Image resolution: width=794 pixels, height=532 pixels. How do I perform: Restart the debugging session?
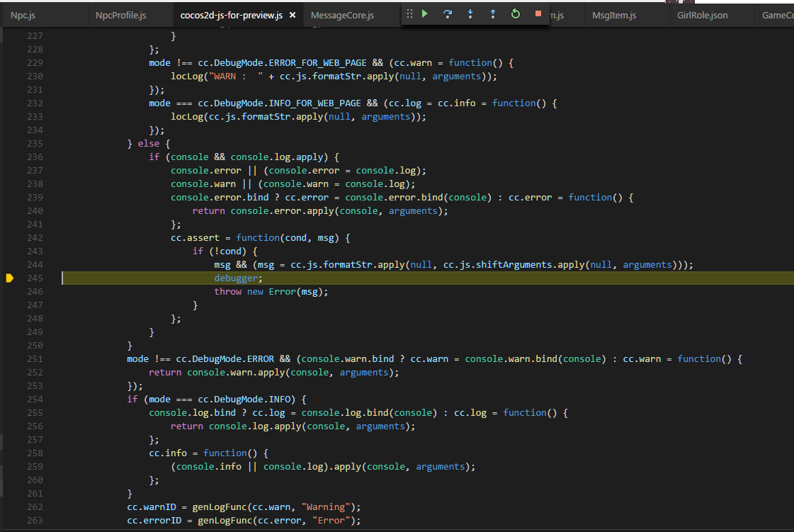[x=516, y=14]
